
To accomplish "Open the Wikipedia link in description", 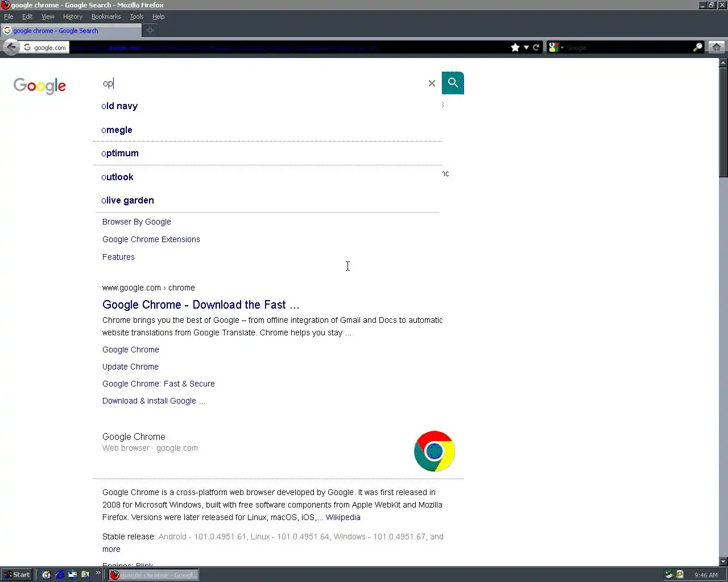I will click(343, 517).
